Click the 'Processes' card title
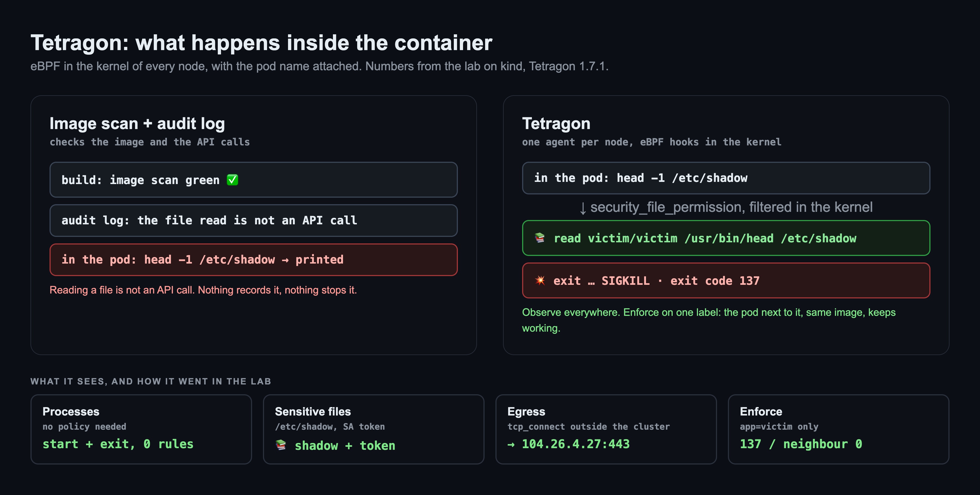The height and width of the screenshot is (495, 980). point(71,411)
